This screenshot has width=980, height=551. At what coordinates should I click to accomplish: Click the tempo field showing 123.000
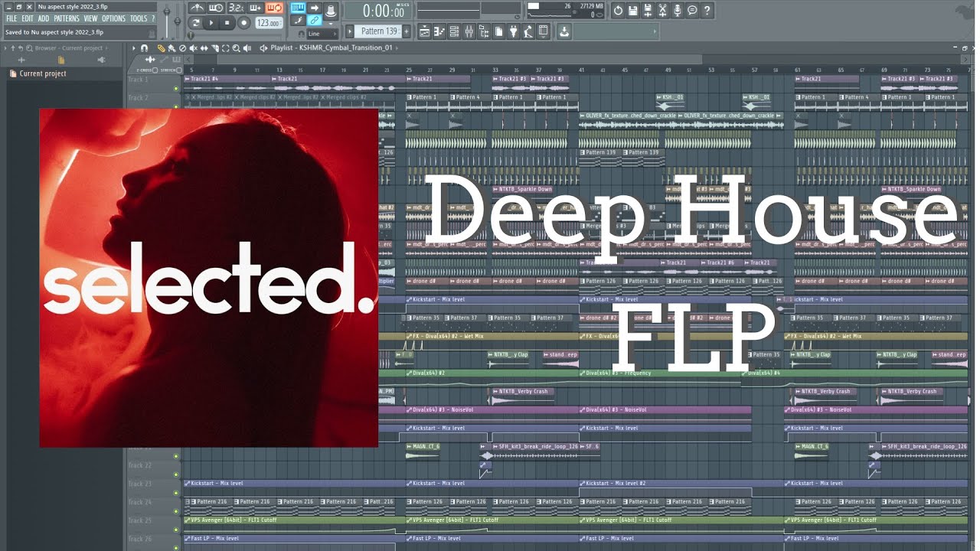click(269, 23)
